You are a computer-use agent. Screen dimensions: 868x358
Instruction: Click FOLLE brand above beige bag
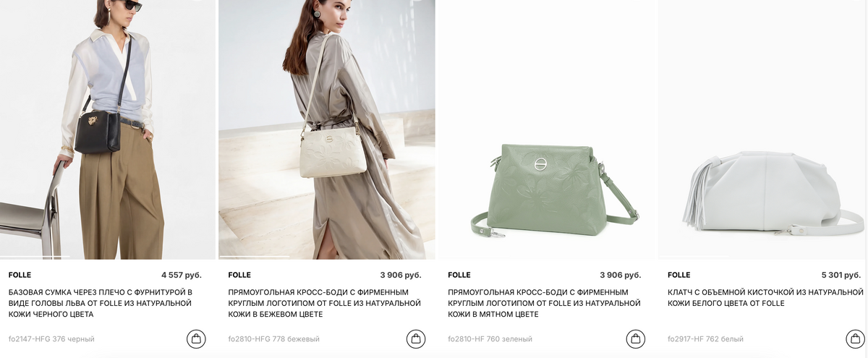(x=239, y=275)
